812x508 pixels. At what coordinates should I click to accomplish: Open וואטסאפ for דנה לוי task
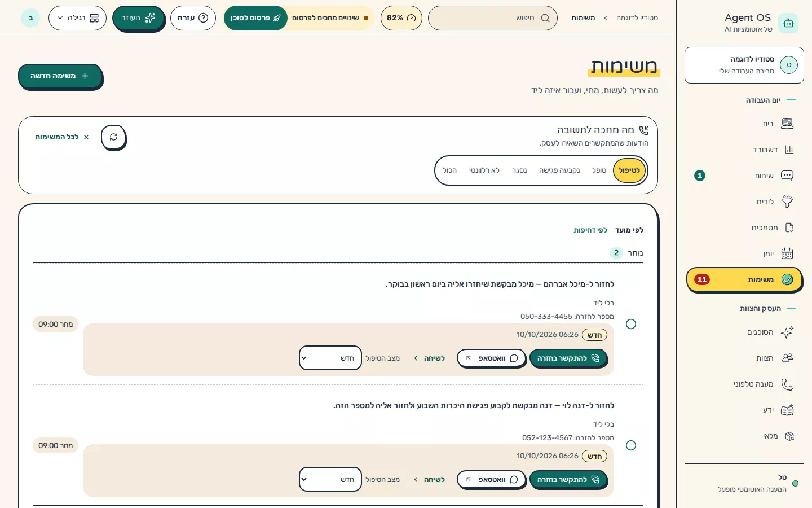pyautogui.click(x=492, y=479)
